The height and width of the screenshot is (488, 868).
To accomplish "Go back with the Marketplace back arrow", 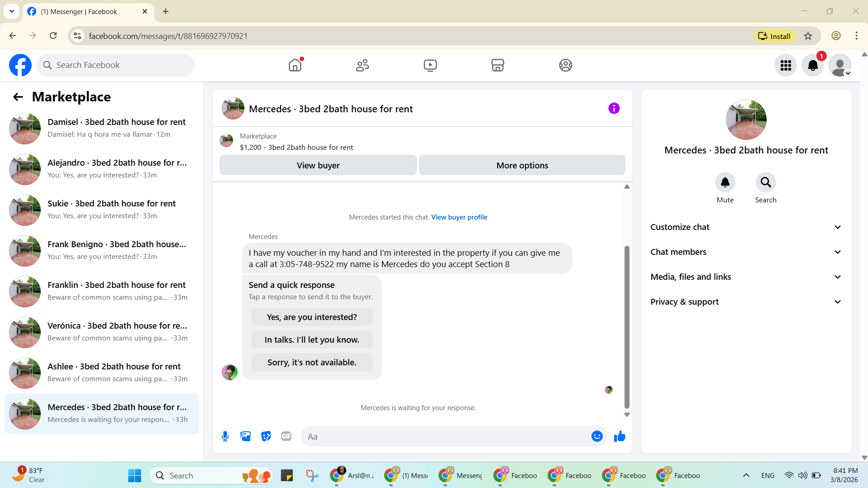I will (x=18, y=97).
